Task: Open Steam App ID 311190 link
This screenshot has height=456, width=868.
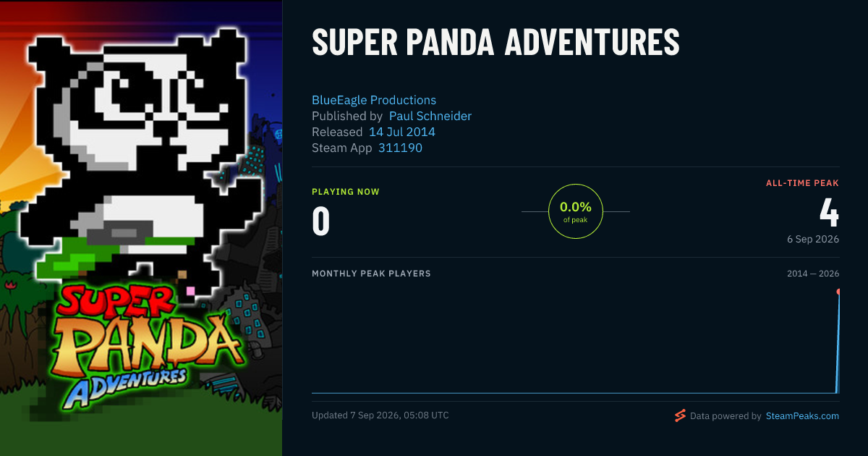Action: tap(401, 148)
